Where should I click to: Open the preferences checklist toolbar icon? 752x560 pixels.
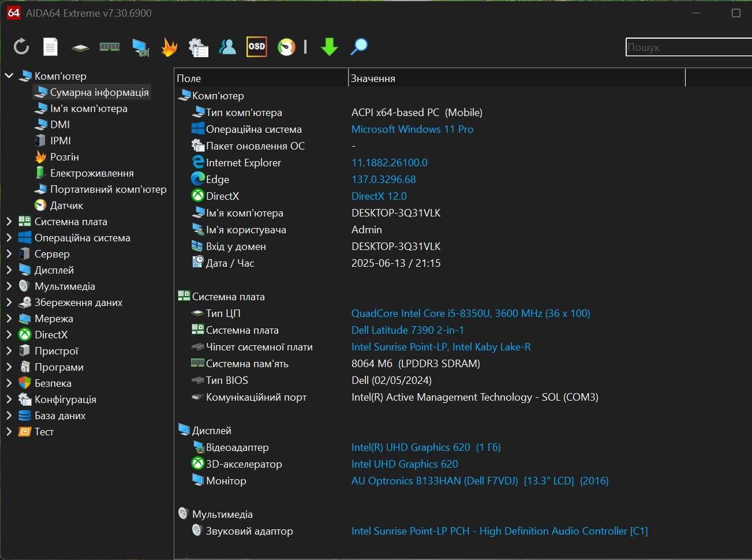pyautogui.click(x=199, y=47)
